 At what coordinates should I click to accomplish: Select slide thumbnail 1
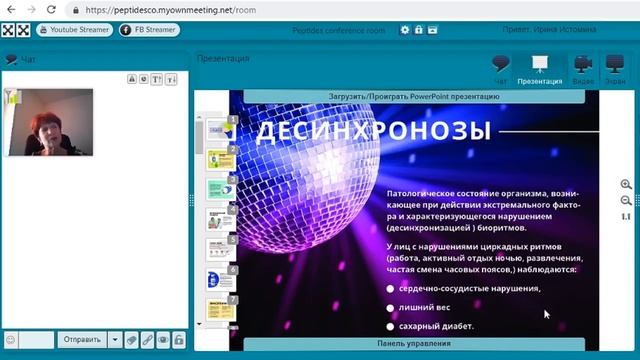pos(221,129)
